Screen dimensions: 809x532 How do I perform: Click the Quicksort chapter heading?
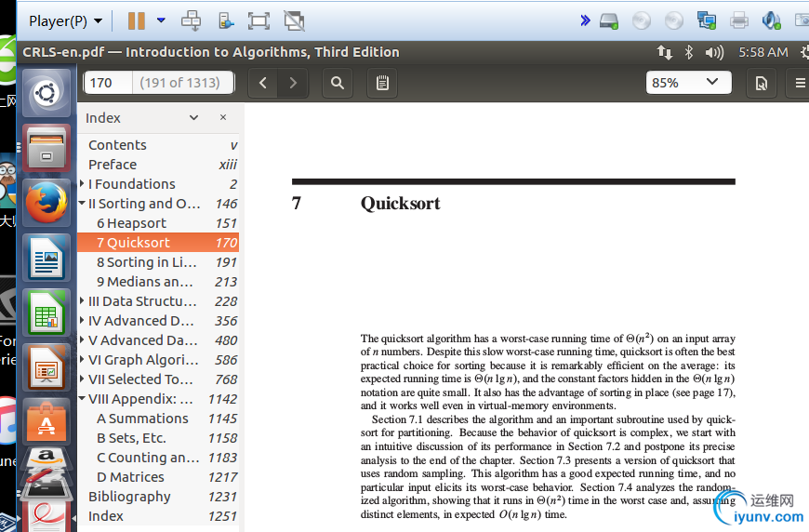(x=401, y=204)
